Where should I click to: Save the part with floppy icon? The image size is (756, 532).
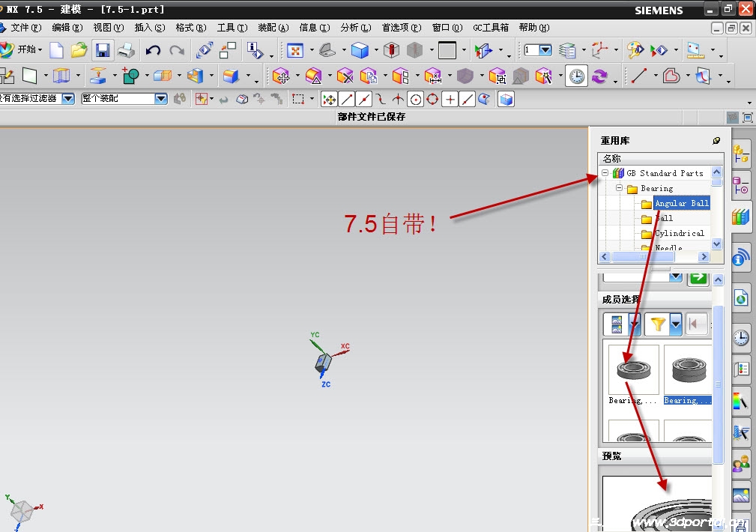[103, 49]
